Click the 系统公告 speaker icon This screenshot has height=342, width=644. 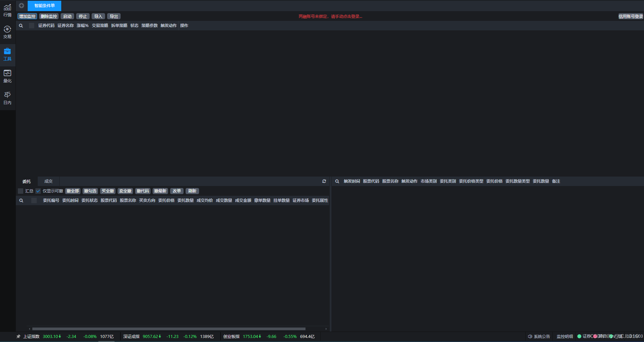pyautogui.click(x=529, y=336)
